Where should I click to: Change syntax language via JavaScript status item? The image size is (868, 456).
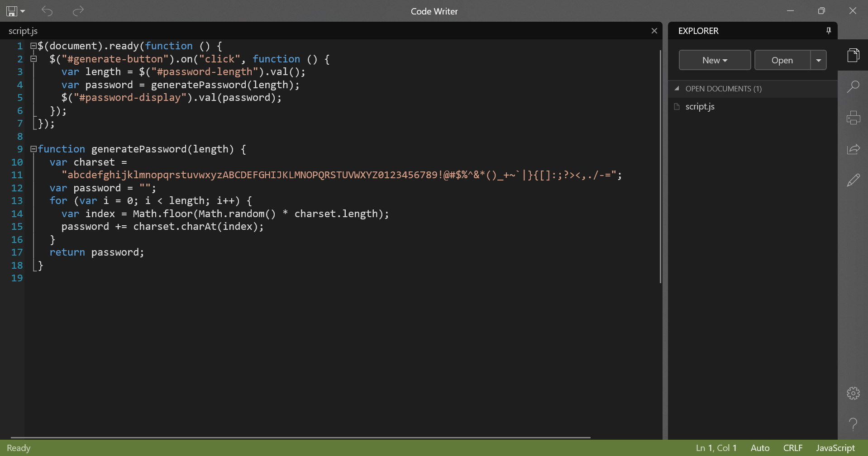(x=835, y=448)
